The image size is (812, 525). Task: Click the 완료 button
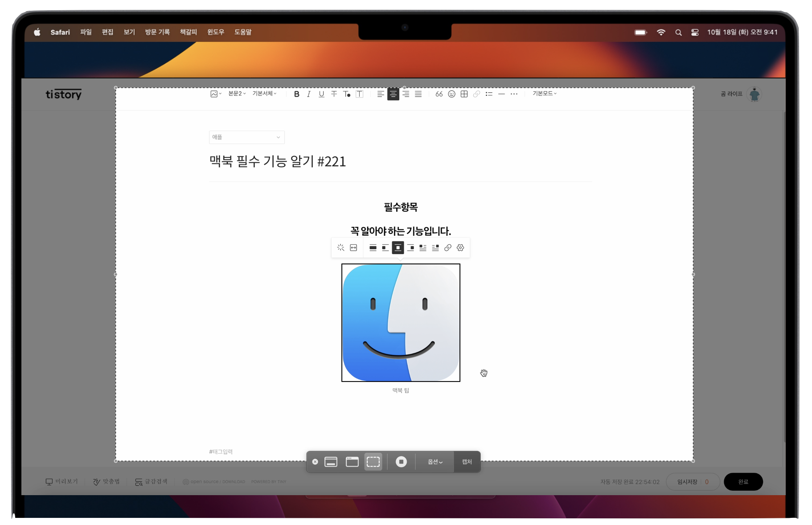click(743, 482)
